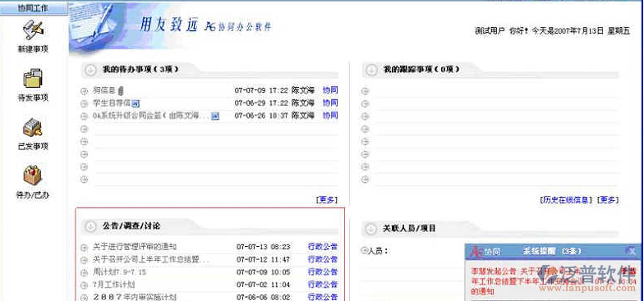Open the 待办/已办 box icon
Viewport: 644px width, 301px height.
pyautogui.click(x=33, y=176)
